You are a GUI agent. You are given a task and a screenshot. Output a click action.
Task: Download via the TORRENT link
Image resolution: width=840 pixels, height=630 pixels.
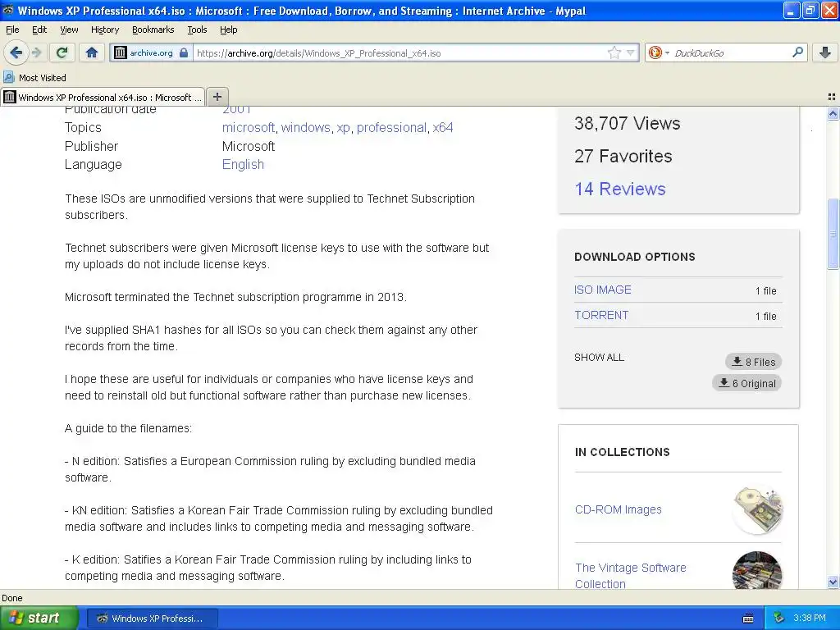[601, 316]
